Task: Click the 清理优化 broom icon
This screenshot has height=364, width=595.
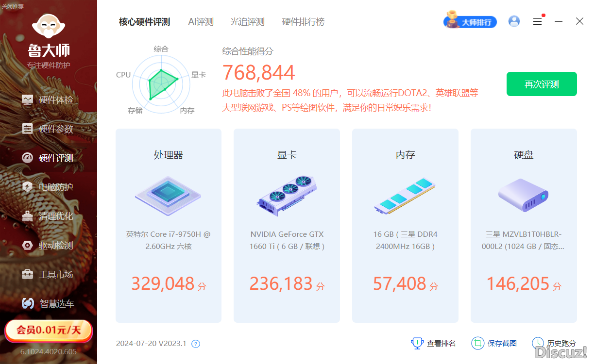Action: [x=28, y=216]
